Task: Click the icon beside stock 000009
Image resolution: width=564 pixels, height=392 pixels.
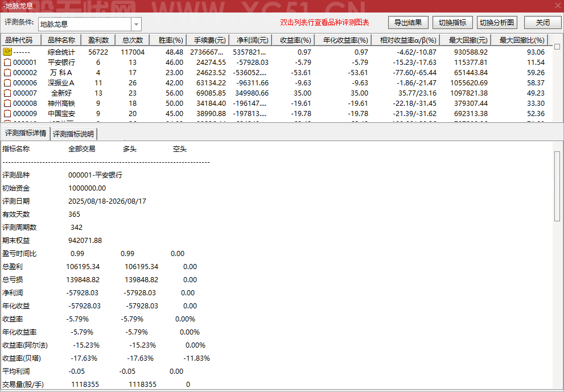Action: (x=7, y=114)
